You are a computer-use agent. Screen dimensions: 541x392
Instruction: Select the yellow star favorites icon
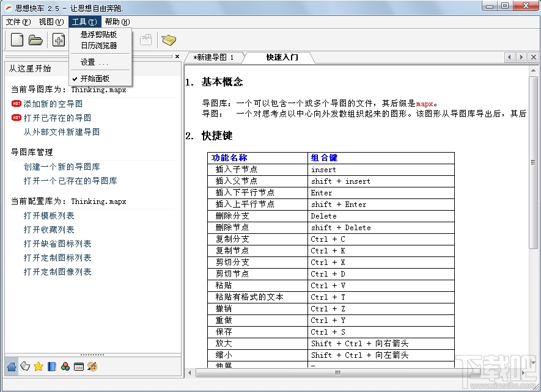39,366
